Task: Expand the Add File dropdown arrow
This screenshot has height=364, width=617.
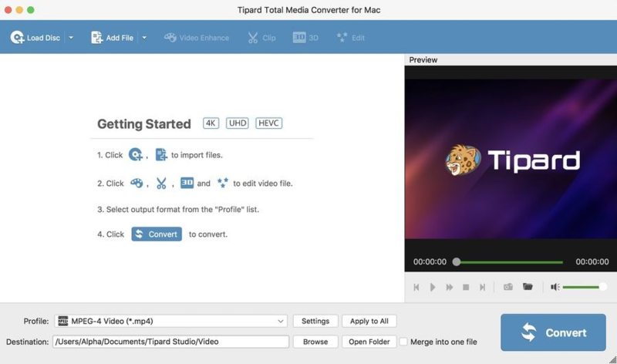Action: click(x=144, y=38)
